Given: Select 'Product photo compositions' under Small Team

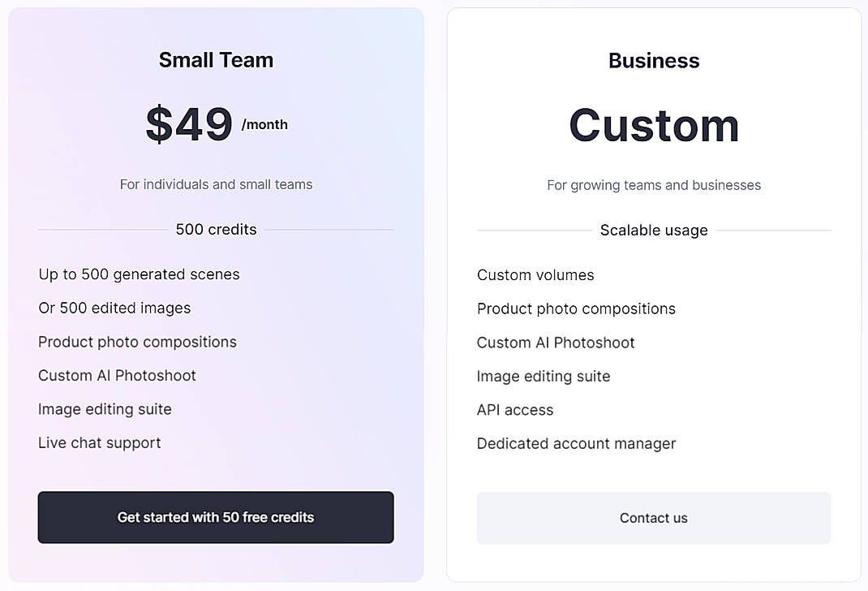Looking at the screenshot, I should (x=137, y=342).
